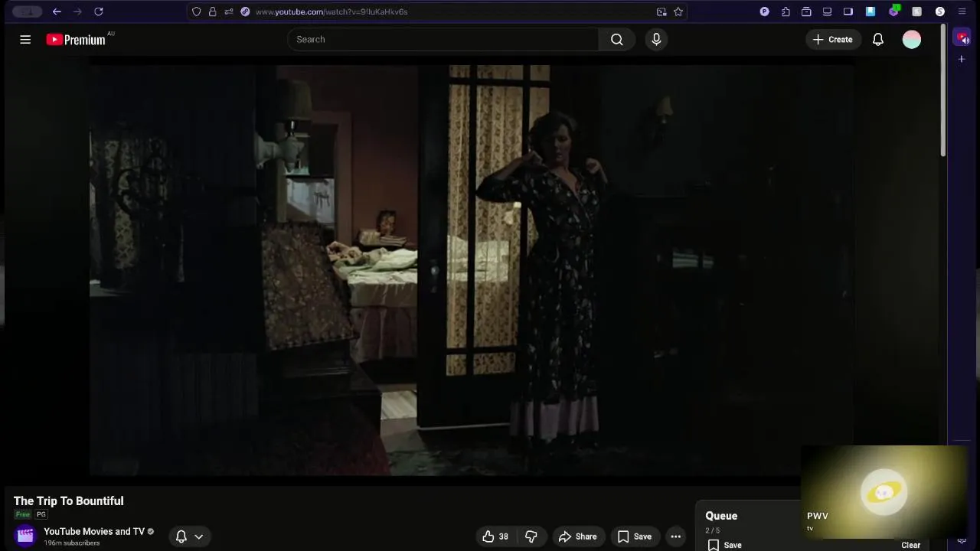Bookmark this page with the star

(678, 11)
